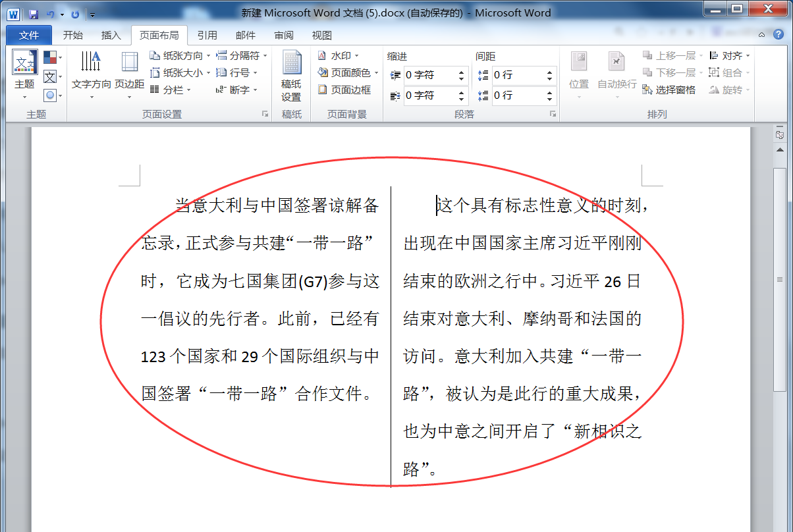The width and height of the screenshot is (793, 532).
Task: Expand 分隔符 breaks dropdown
Action: pos(241,56)
